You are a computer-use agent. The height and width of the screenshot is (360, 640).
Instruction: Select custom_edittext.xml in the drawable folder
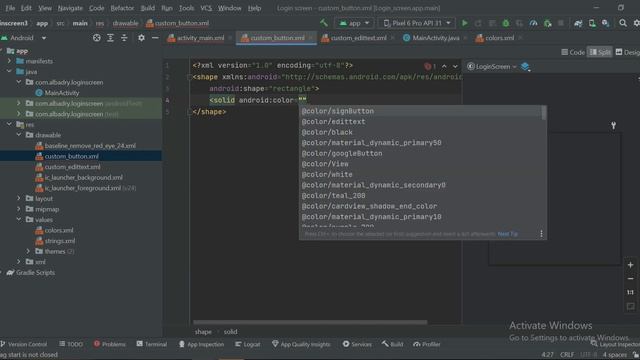[x=72, y=167]
